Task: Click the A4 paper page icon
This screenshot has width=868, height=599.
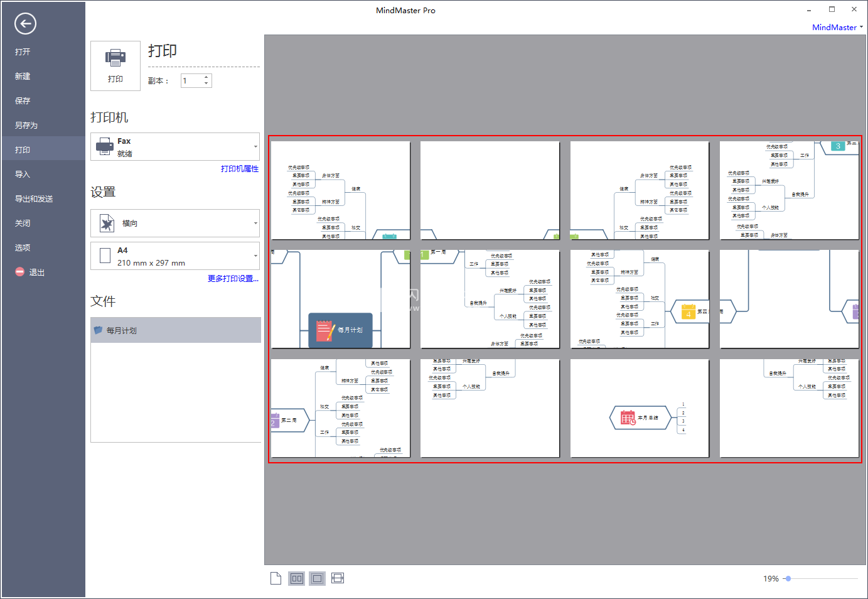Action: [105, 256]
